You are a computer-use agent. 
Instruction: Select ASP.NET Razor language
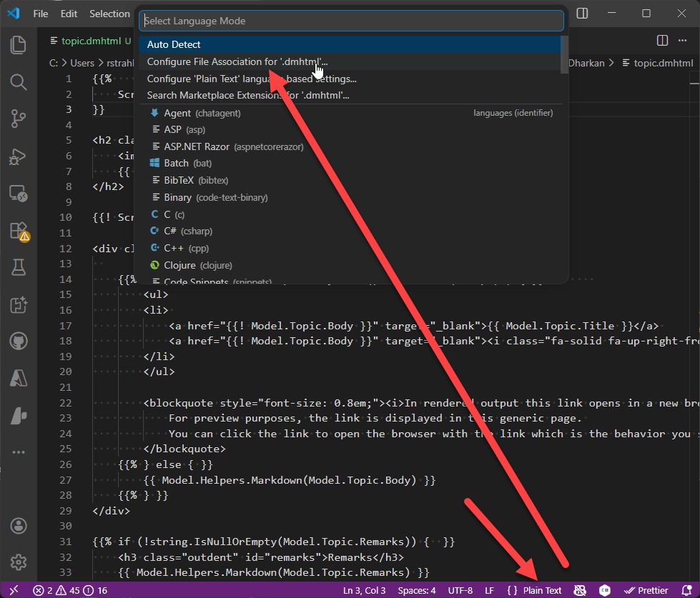350,146
